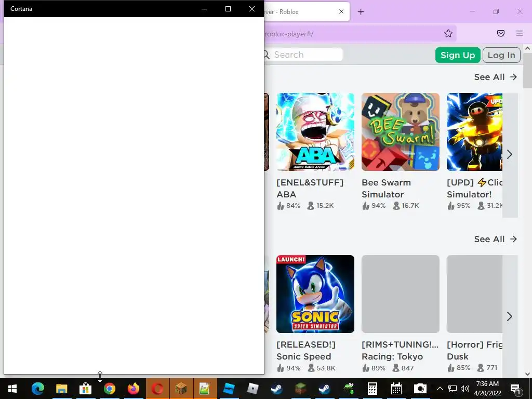Open Roblox Player icon in taskbar
Image resolution: width=532 pixels, height=399 pixels.
[253, 389]
